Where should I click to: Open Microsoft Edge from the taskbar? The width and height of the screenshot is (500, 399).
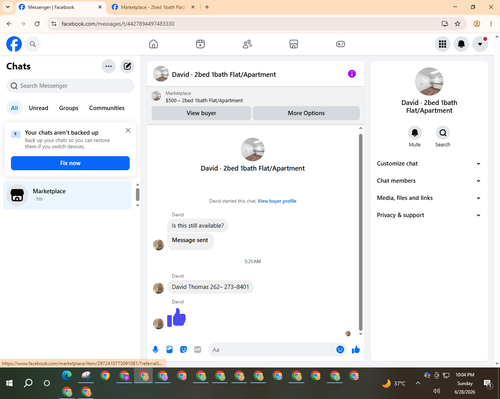pyautogui.click(x=67, y=376)
